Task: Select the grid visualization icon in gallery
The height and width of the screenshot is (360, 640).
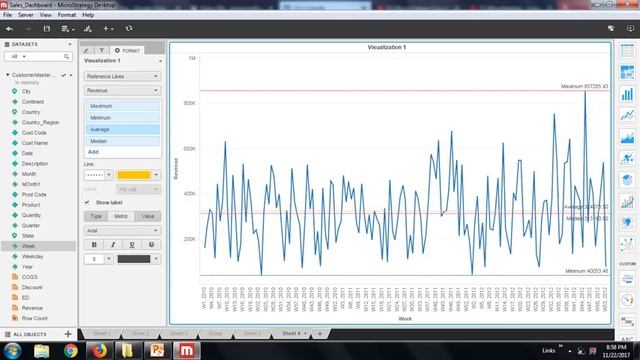Action: click(627, 51)
